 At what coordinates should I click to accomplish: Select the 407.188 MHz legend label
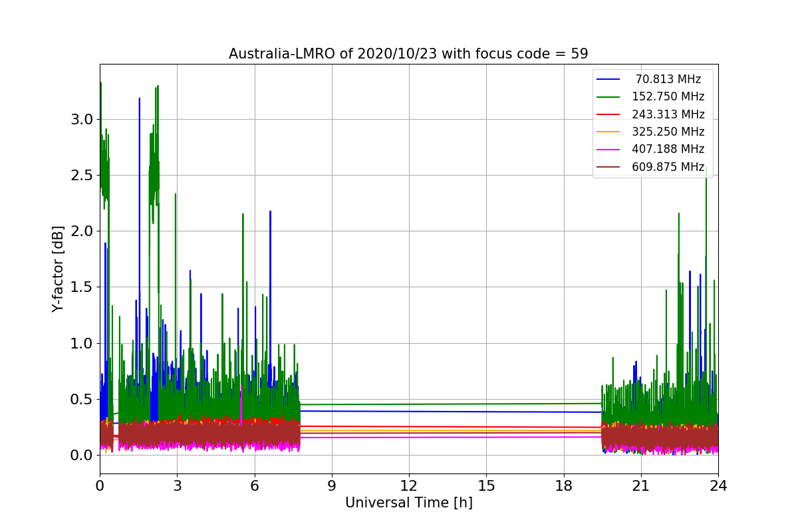pos(668,149)
